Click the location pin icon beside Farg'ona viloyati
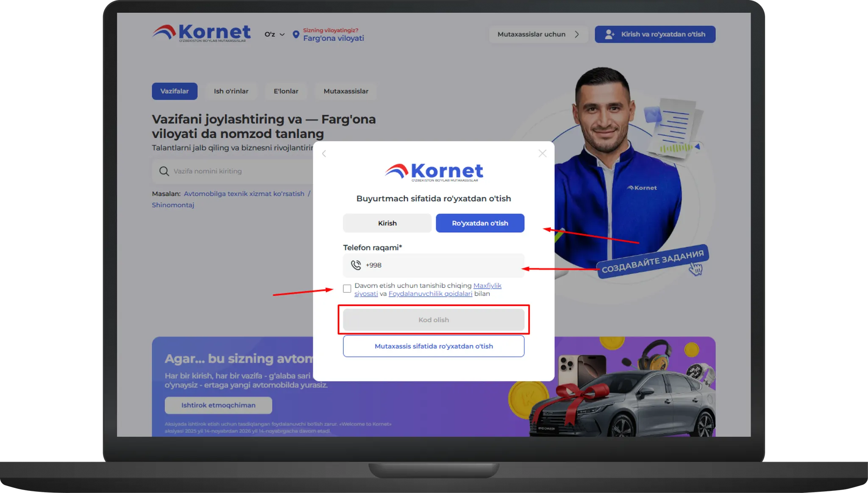 (296, 34)
